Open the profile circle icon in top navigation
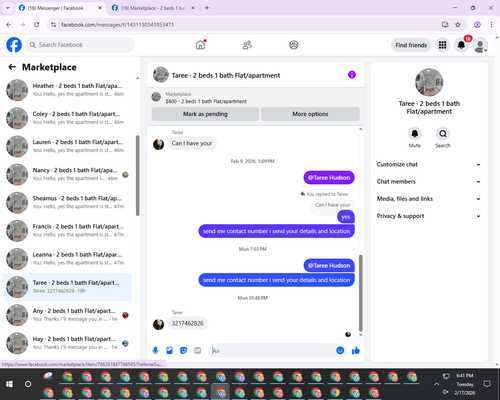 [294, 45]
